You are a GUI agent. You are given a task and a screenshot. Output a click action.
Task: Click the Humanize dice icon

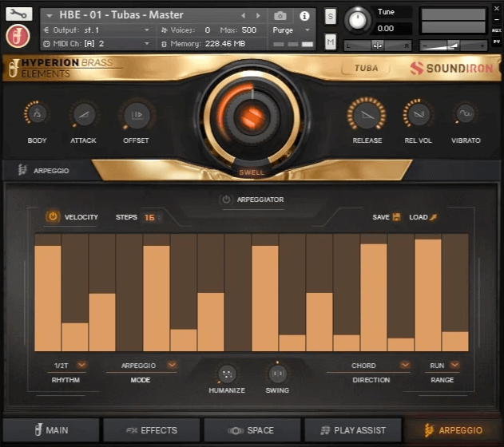[227, 374]
